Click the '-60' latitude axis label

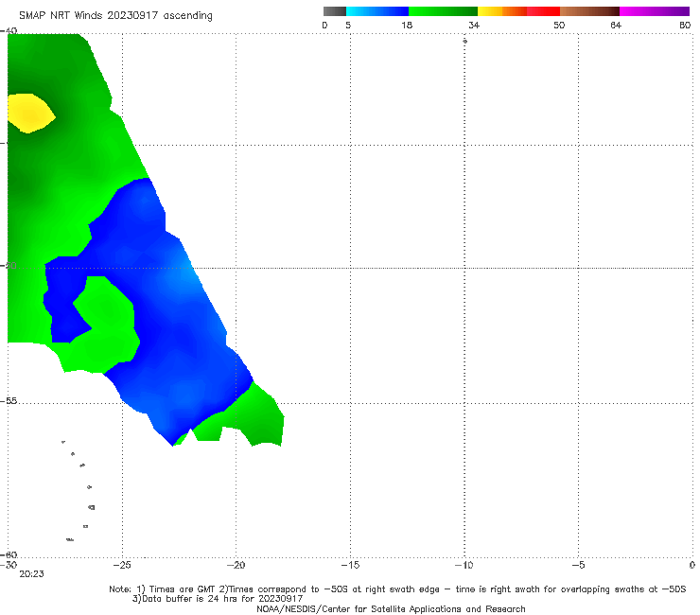pos(9,554)
